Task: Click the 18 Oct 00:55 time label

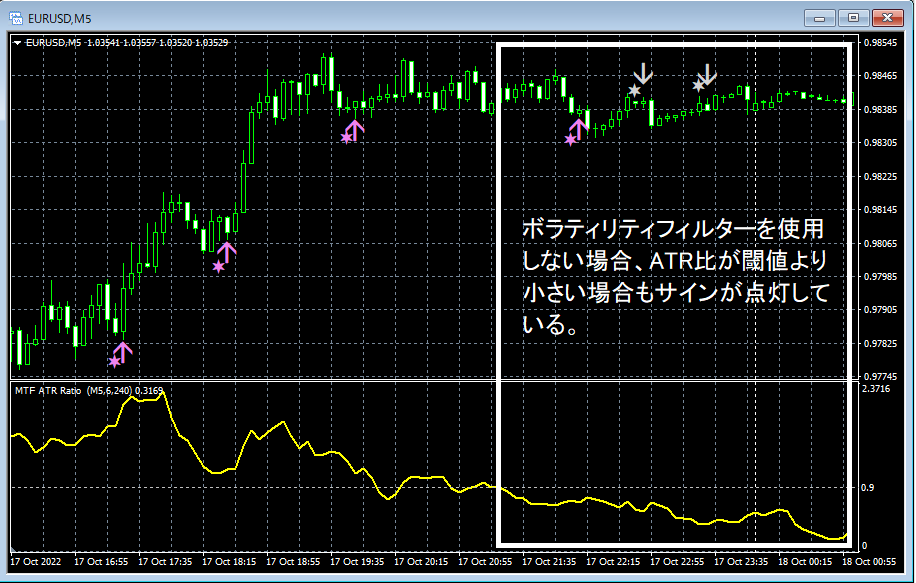Action: click(x=869, y=562)
